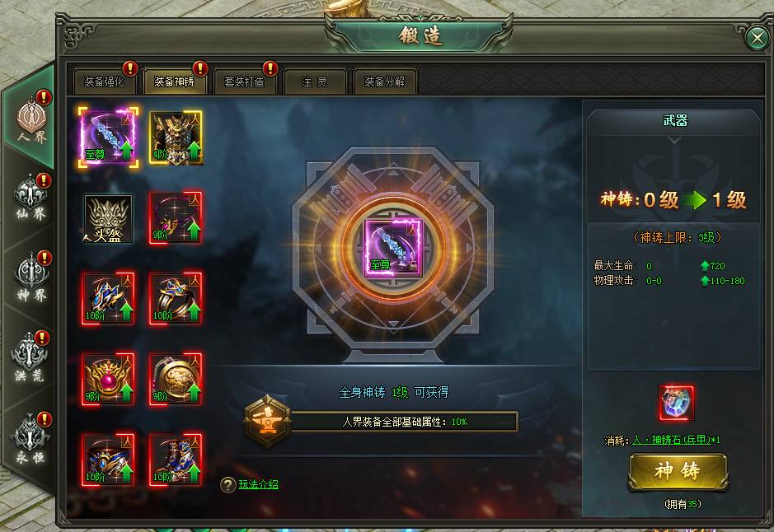Open the 永恒 realm side tab
This screenshot has width=774, height=532.
pyautogui.click(x=30, y=438)
